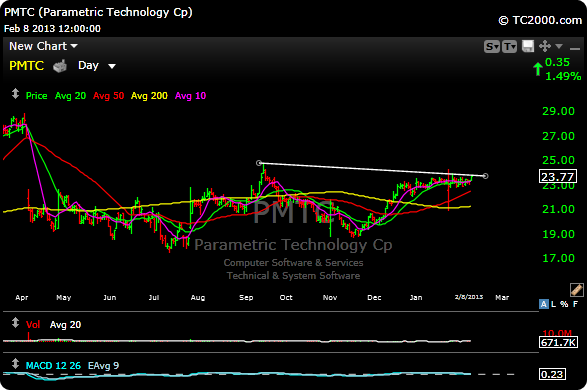The width and height of the screenshot is (587, 390).
Task: Click the 0.23 MACD value box
Action: coord(552,374)
